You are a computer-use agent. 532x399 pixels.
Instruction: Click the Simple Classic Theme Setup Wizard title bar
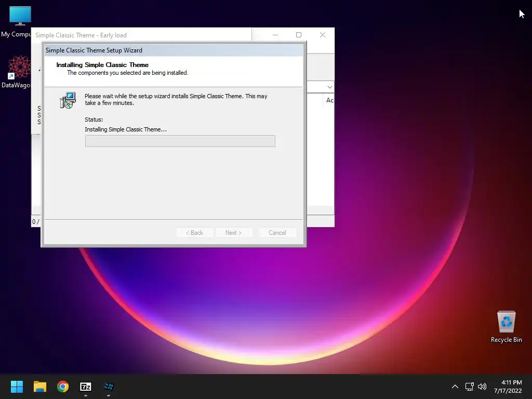pyautogui.click(x=174, y=50)
